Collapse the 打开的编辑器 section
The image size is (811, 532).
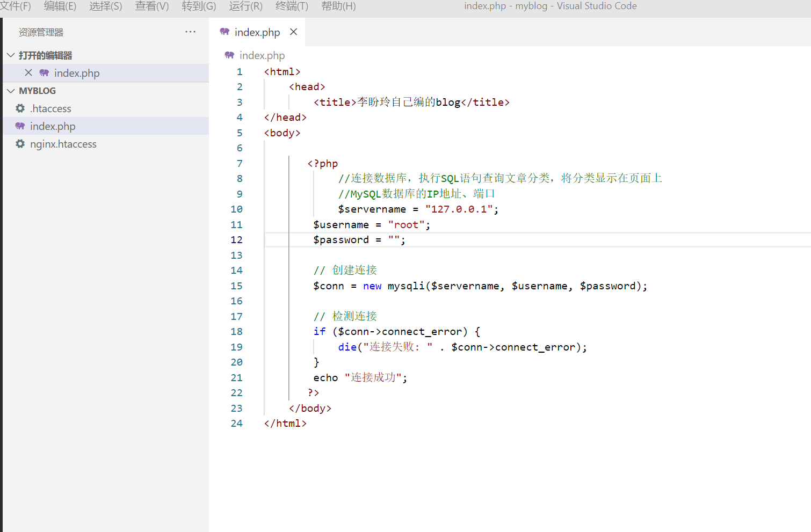[45, 55]
